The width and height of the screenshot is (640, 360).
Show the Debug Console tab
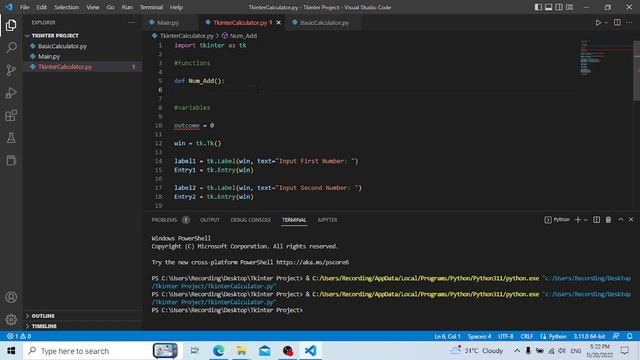pos(251,220)
